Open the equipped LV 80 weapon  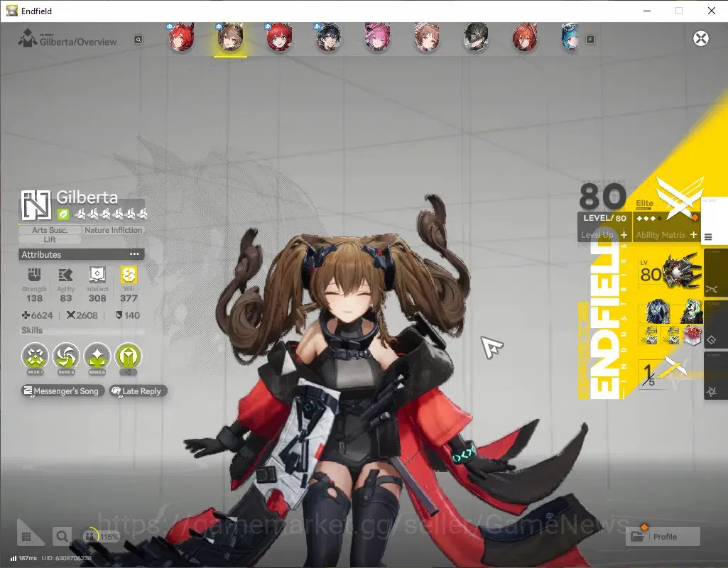tap(670, 272)
